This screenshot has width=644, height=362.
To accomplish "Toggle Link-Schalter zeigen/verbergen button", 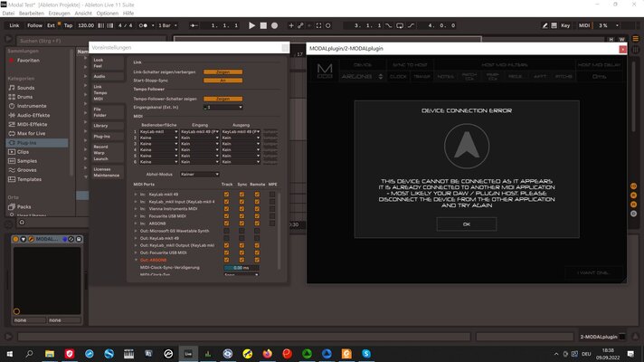I will coord(223,71).
